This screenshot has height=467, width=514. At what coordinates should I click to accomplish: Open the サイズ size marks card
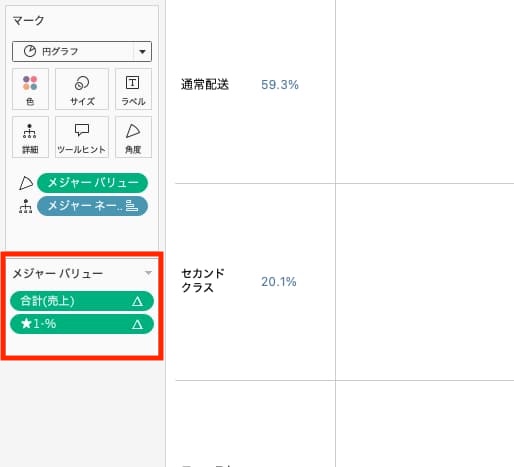82,89
